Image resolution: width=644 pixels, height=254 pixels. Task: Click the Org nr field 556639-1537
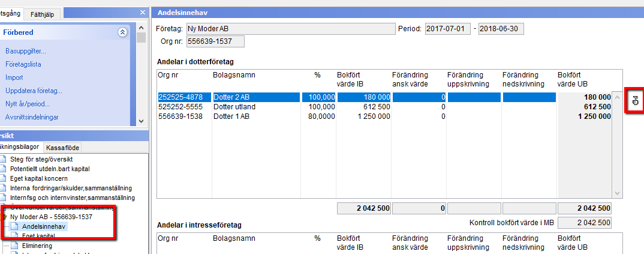(x=215, y=41)
